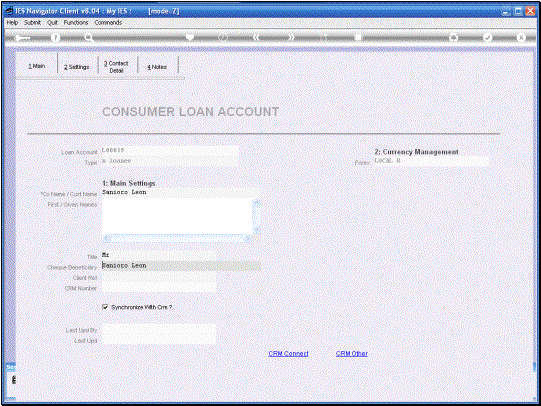Click the CRM Other link
541x406 pixels.
(x=352, y=354)
